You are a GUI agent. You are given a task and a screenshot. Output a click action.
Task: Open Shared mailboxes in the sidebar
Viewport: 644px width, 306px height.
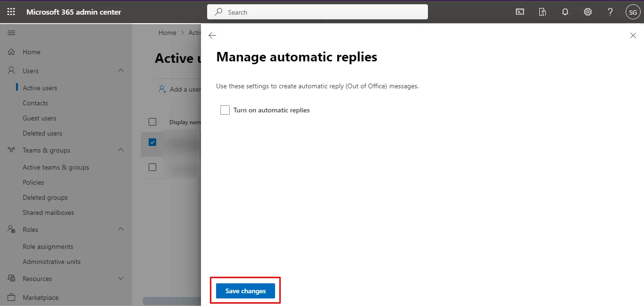pyautogui.click(x=48, y=212)
